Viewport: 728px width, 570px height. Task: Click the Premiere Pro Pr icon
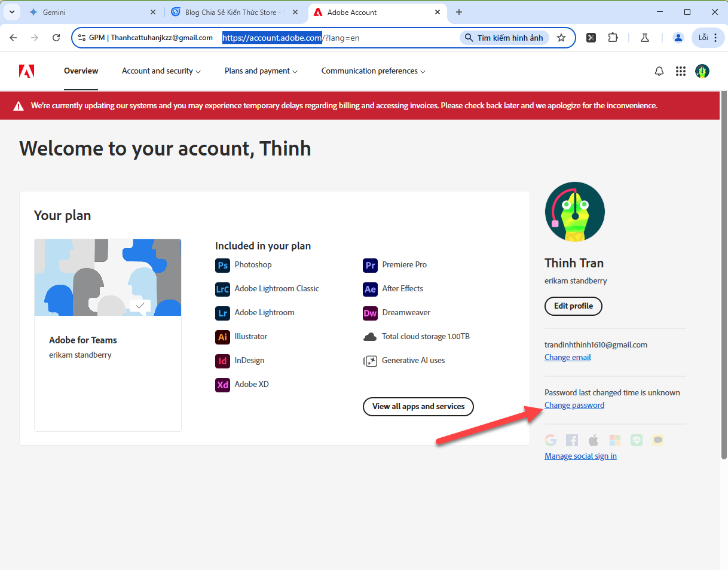[370, 265]
